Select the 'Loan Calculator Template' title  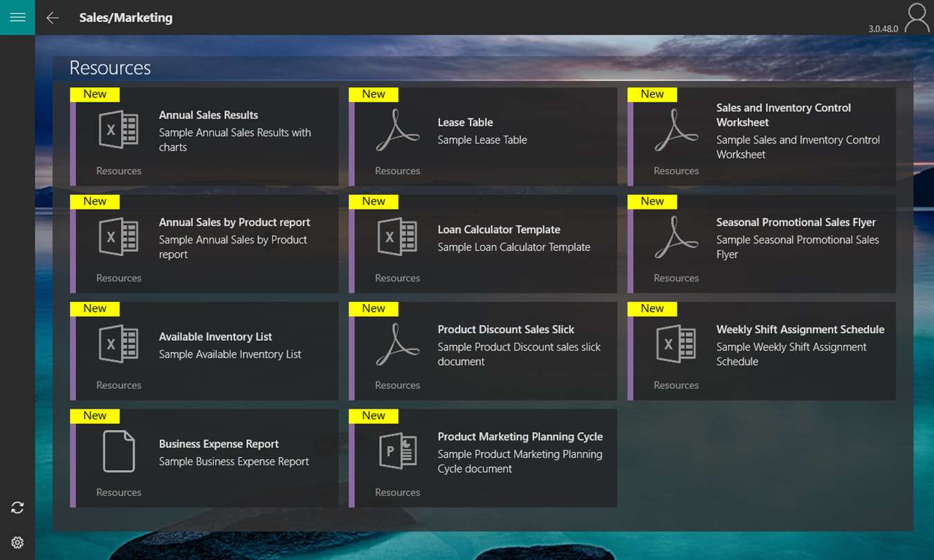[499, 230]
